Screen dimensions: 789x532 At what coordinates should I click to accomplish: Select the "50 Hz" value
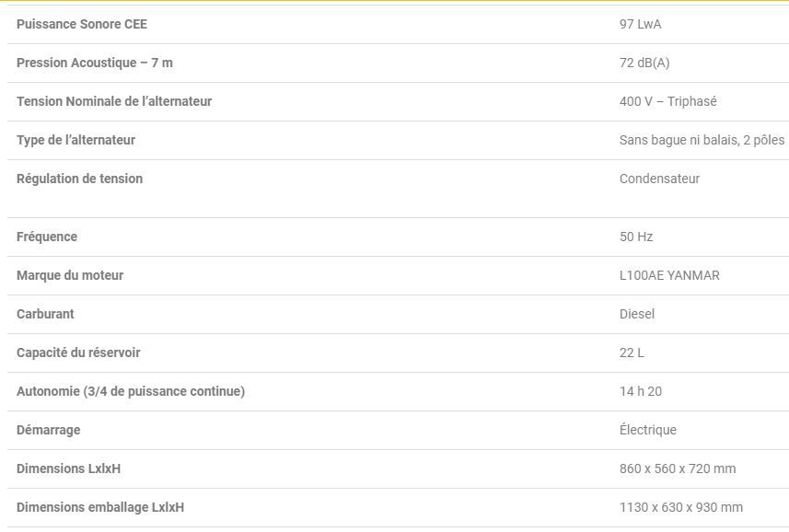tap(635, 237)
